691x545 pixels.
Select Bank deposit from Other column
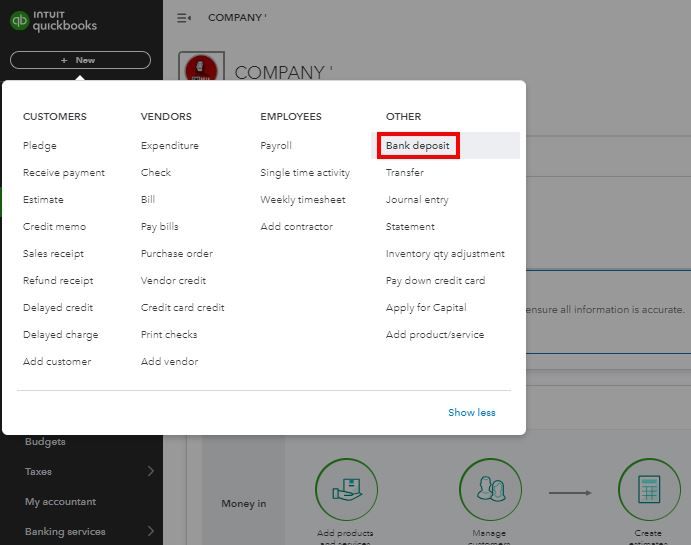point(418,145)
